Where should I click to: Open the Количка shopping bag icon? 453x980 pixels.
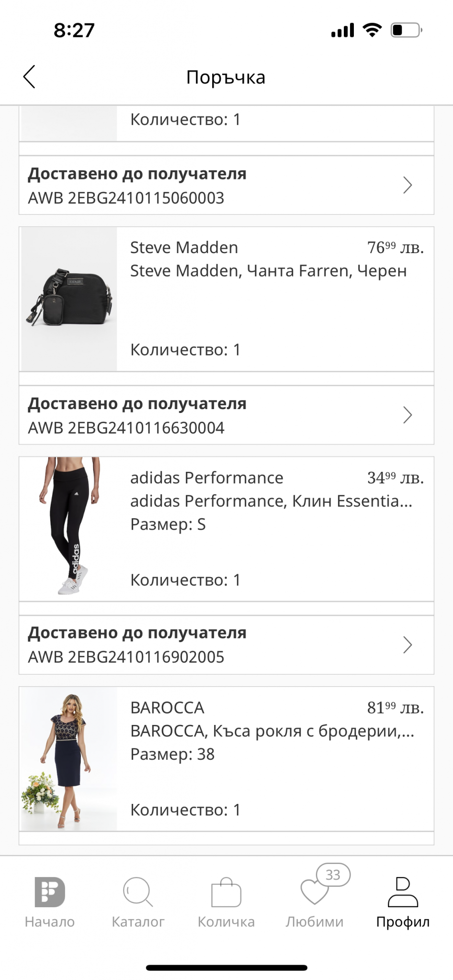tap(226, 892)
